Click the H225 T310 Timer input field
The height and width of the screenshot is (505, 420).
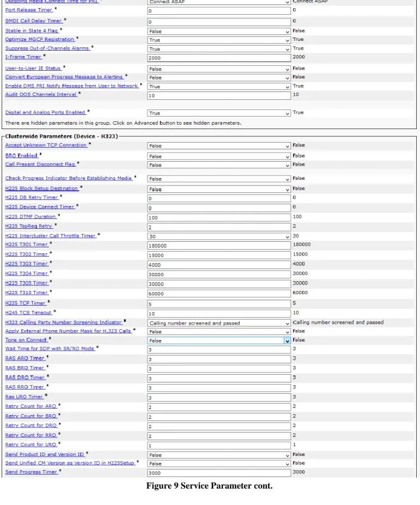(219, 294)
